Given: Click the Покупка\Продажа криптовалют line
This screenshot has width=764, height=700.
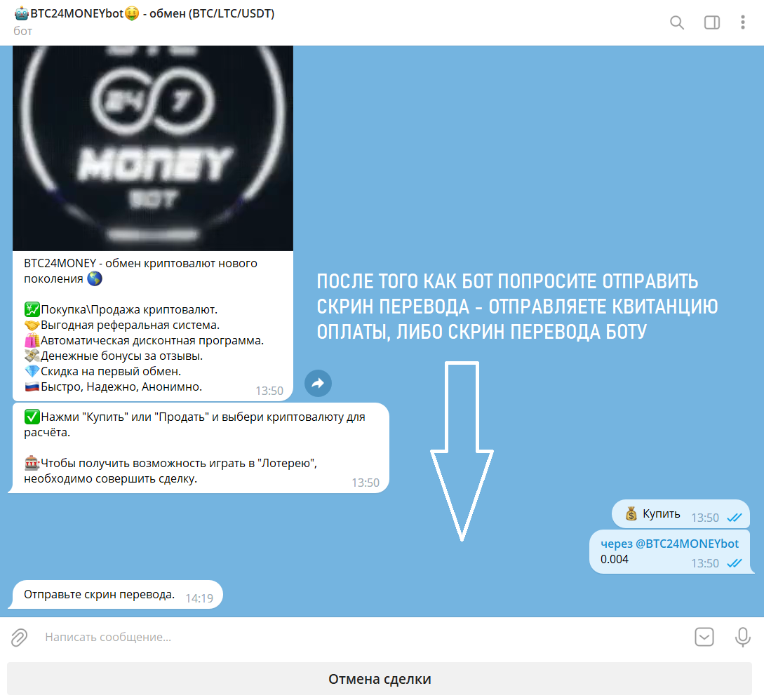Looking at the screenshot, I should pos(121,309).
